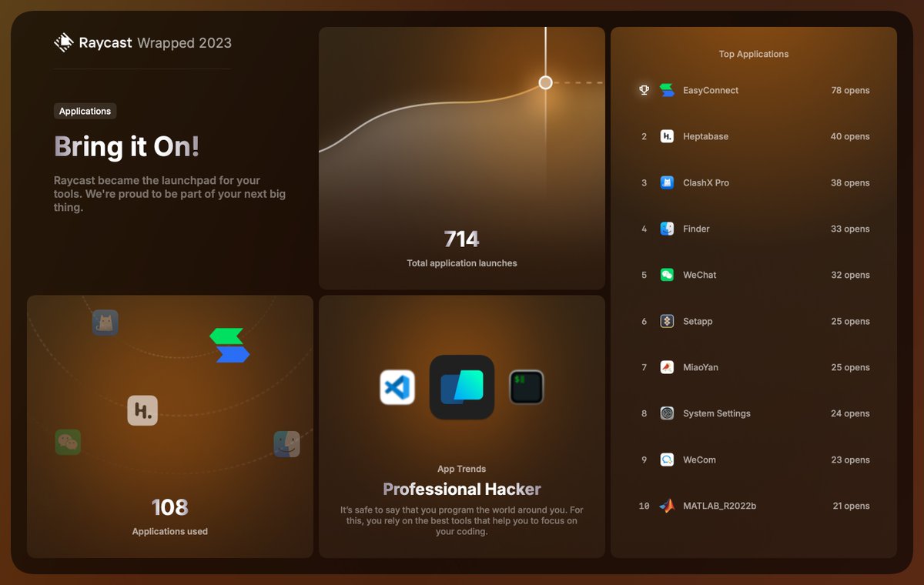Click the Top Applications header

click(754, 54)
